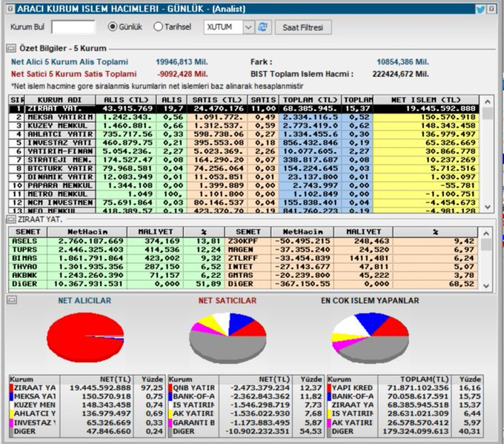This screenshot has width=504, height=444.
Task: Click the EN COK ISLEM YAPANLAR pie chart
Action: (x=371, y=338)
